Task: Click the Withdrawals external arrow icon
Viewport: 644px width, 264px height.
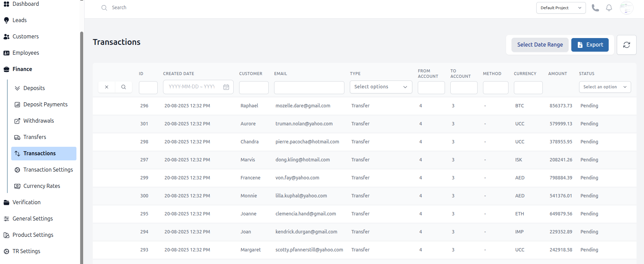Action: (17, 121)
